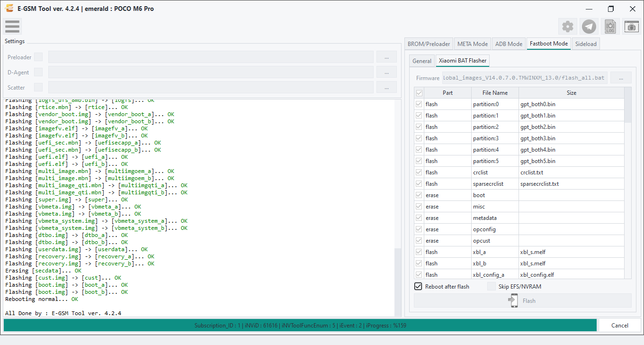644x345 pixels.
Task: Browse for the Firmware flash_all.bat file
Action: 621,78
